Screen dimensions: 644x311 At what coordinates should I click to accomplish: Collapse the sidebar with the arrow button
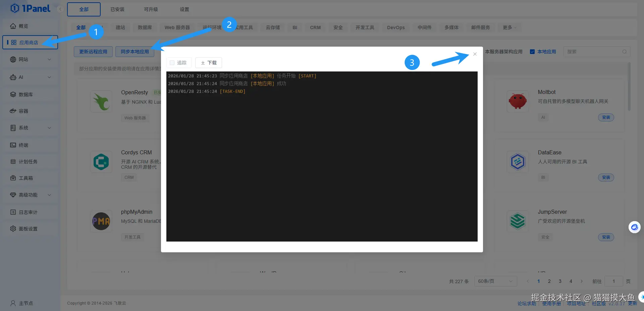point(60,9)
